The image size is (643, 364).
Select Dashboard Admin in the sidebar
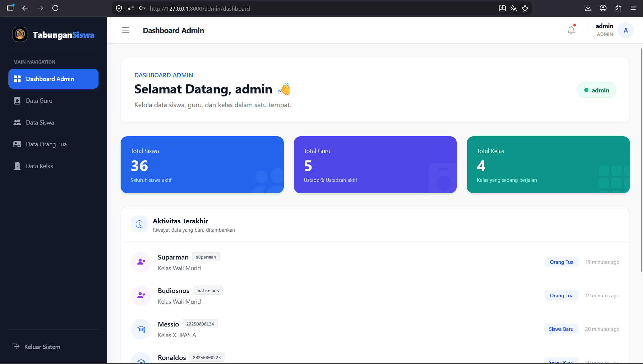click(53, 79)
